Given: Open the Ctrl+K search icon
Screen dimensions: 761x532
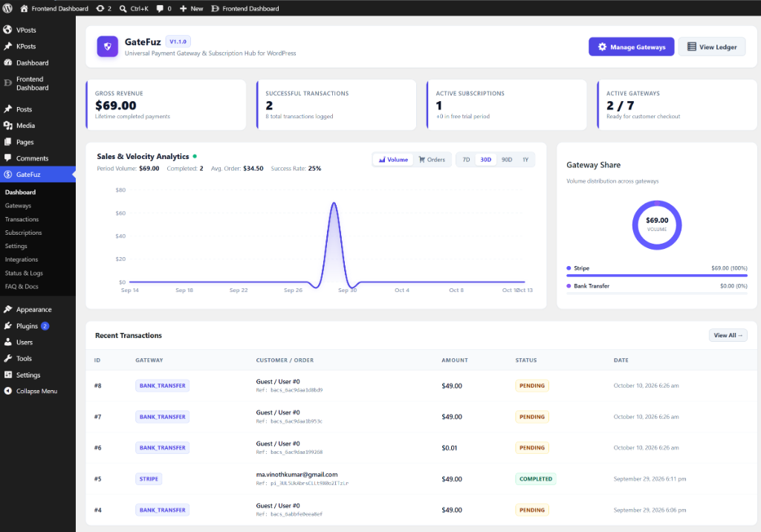Looking at the screenshot, I should tap(123, 8).
